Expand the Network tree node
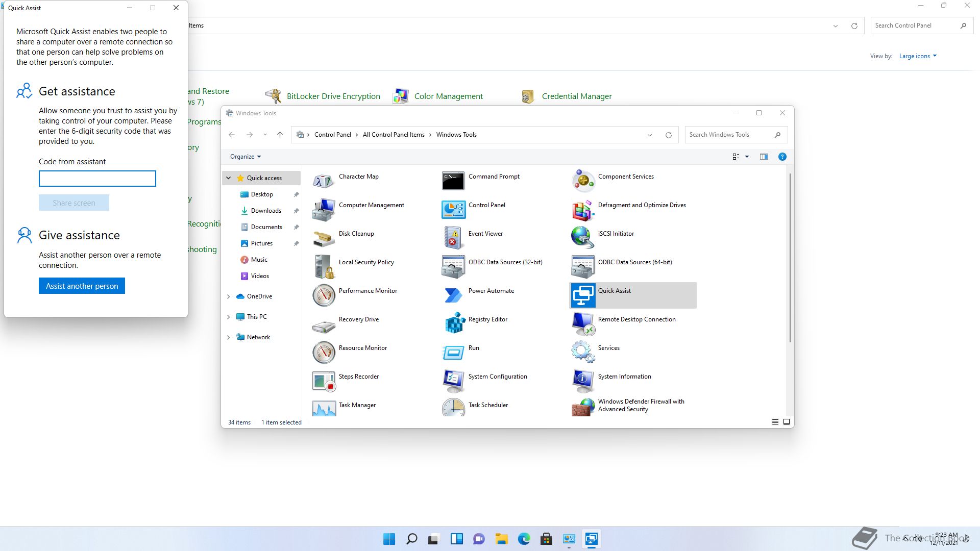 pyautogui.click(x=229, y=337)
